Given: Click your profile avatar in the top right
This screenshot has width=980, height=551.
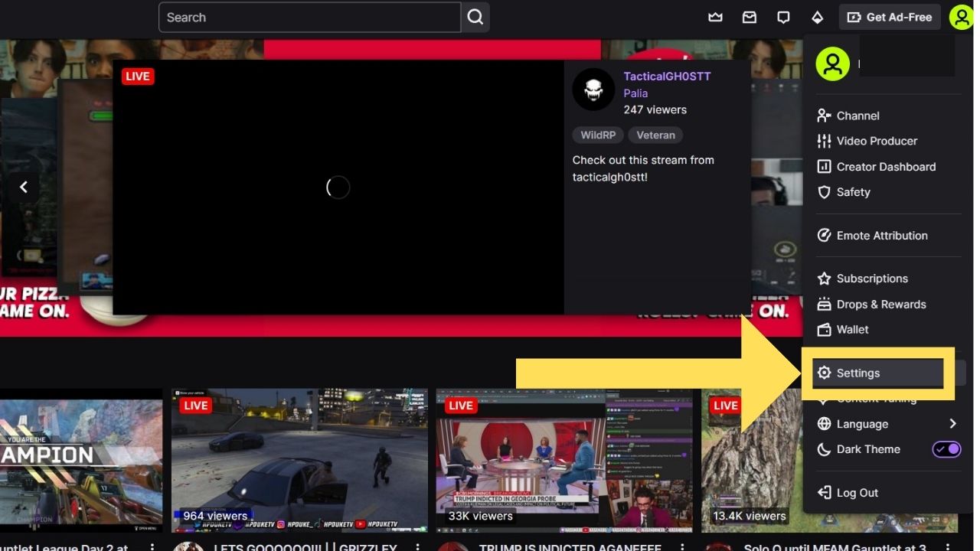Looking at the screenshot, I should tap(961, 17).
